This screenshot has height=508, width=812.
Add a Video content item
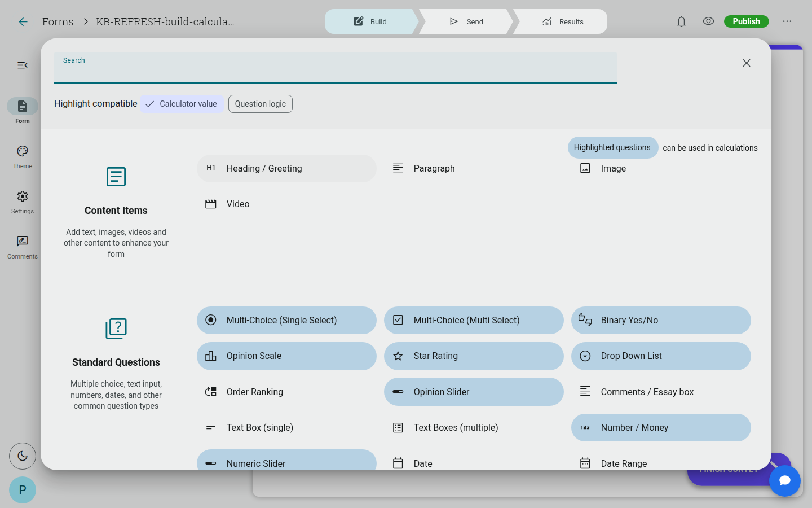286,204
